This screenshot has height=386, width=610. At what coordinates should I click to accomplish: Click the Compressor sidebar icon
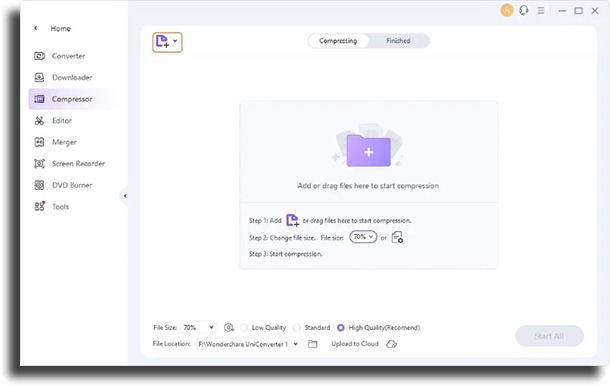point(39,99)
